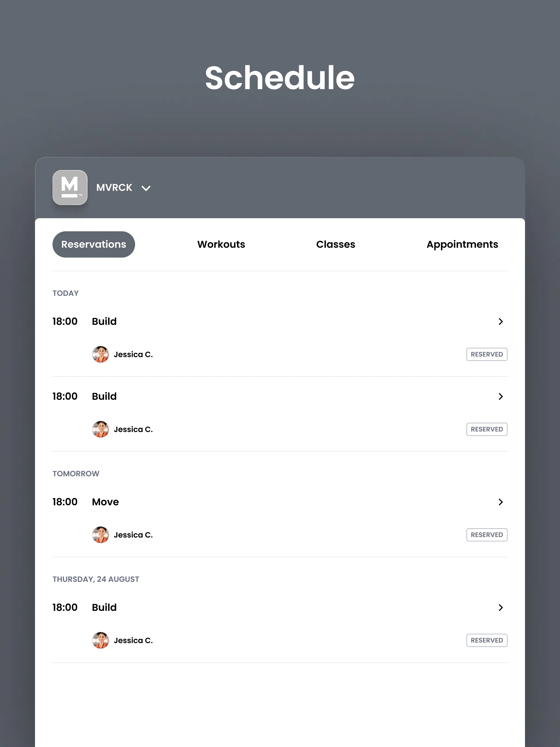Expand tomorrow's Move class
Image resolution: width=560 pixels, height=747 pixels.
click(501, 502)
